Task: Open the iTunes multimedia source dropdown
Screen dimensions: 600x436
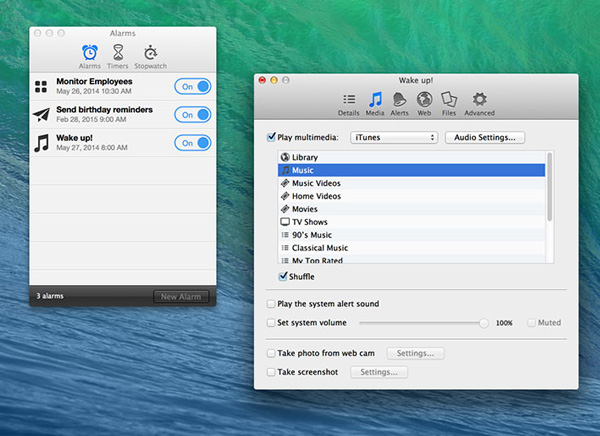Action: point(394,137)
